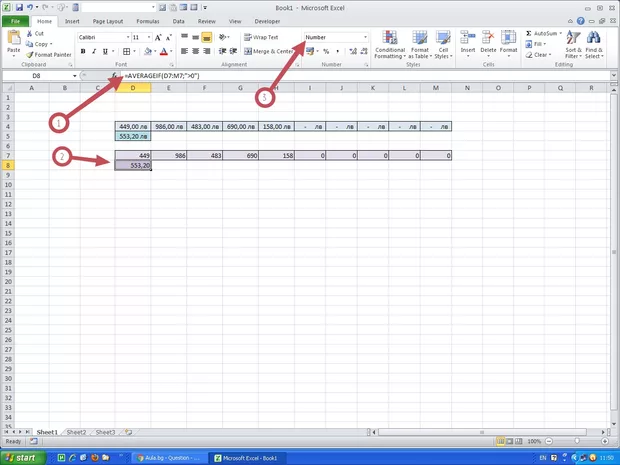Open the Fill dropdown
Viewport: 620px width, 465px height.
pyautogui.click(x=536, y=44)
